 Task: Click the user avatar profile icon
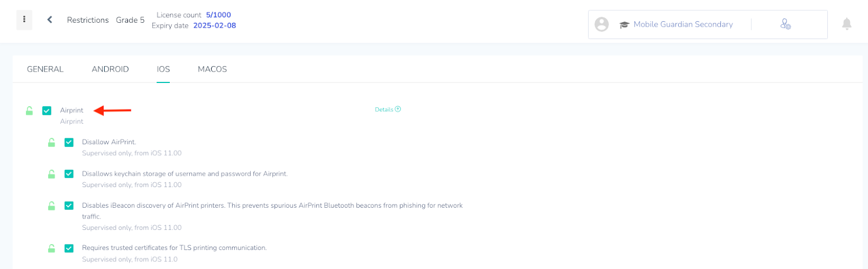pyautogui.click(x=602, y=24)
